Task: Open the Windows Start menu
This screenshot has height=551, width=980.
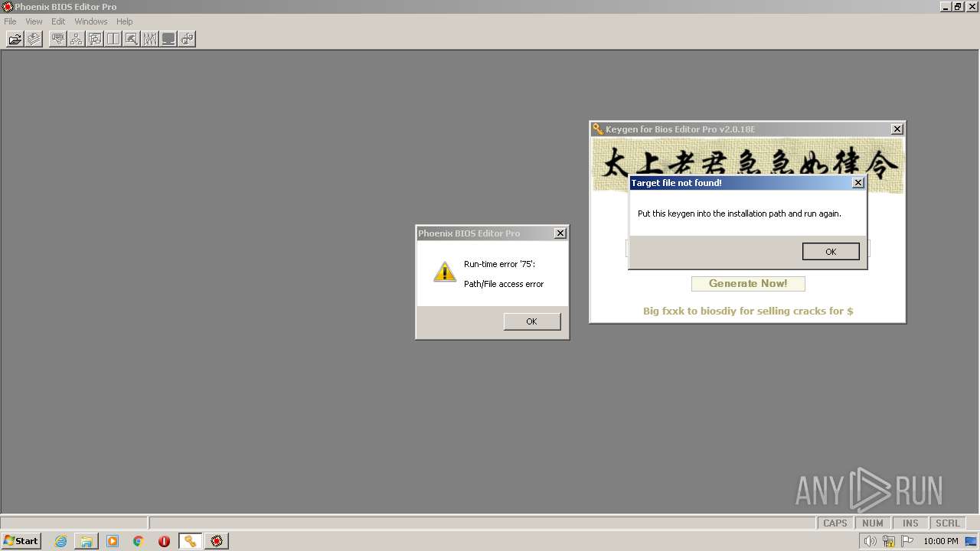Action: 21,541
